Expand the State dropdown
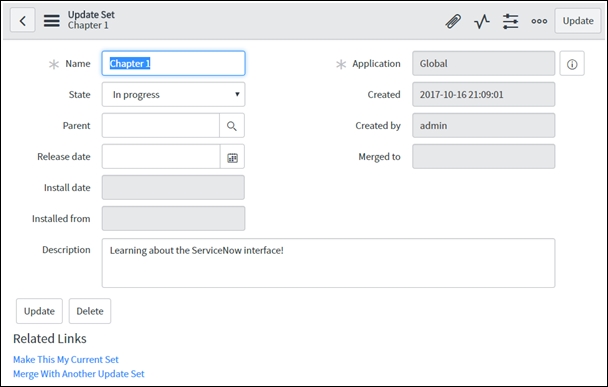This screenshot has width=608, height=387. click(173, 95)
